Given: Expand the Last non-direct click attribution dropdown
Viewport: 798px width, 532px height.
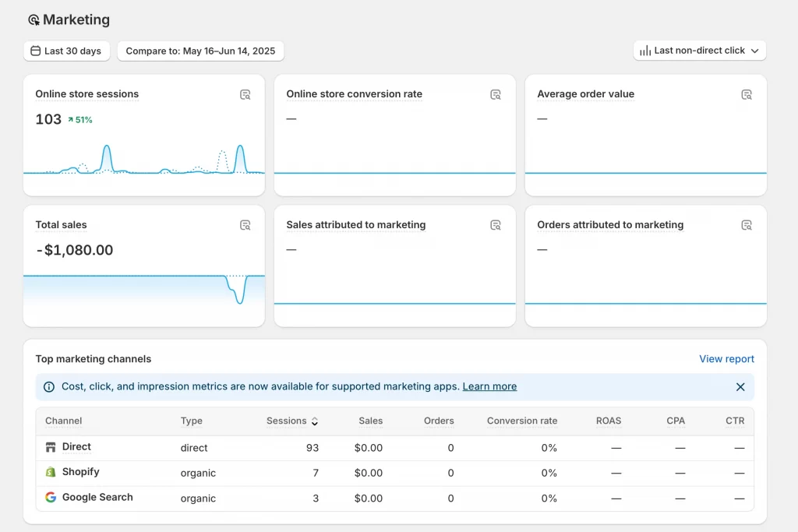Looking at the screenshot, I should pyautogui.click(x=699, y=51).
